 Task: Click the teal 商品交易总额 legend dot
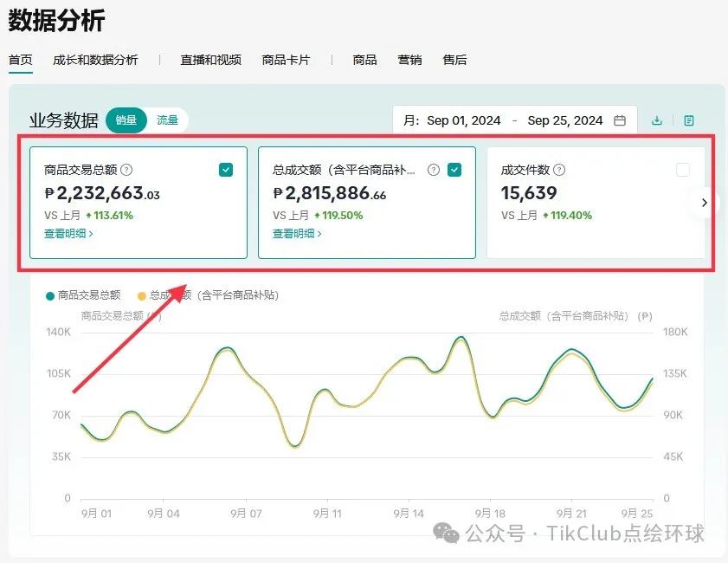tap(50, 295)
